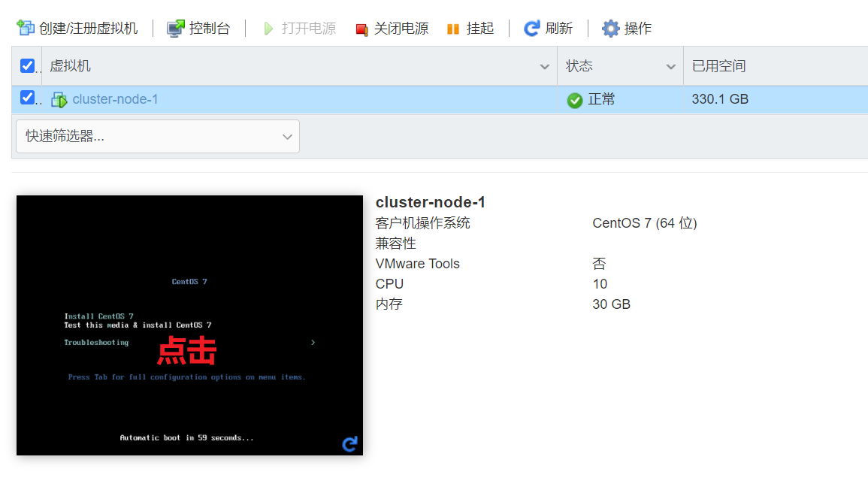This screenshot has width=868, height=493.
Task: Click the gear actions icon
Action: coord(610,29)
